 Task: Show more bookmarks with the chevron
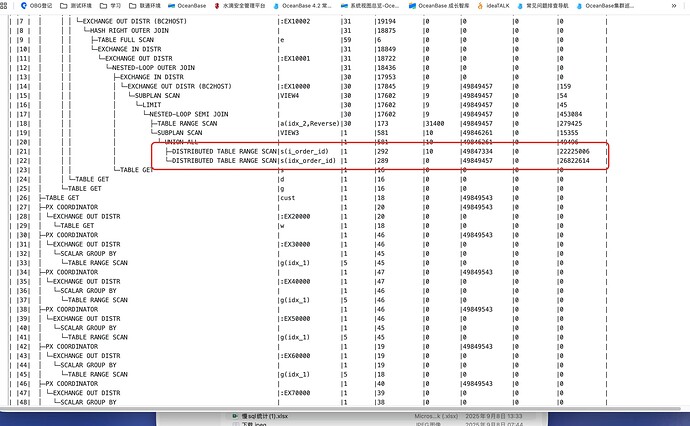tap(674, 6)
